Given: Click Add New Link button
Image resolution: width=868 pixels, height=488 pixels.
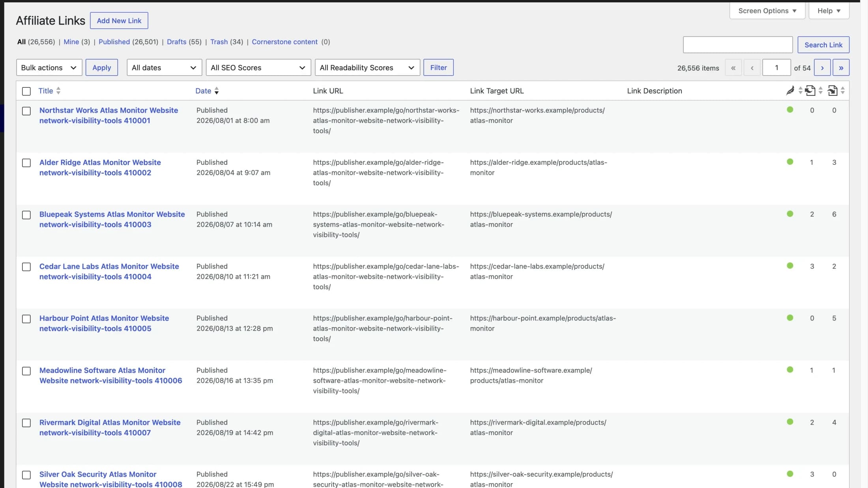Looking at the screenshot, I should pyautogui.click(x=119, y=20).
